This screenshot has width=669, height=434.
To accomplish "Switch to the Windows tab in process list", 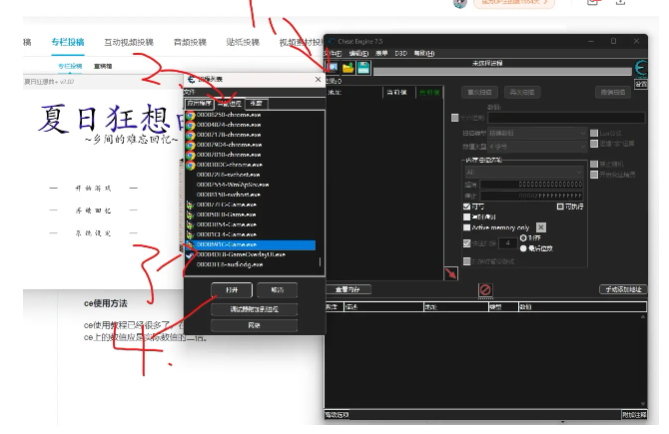I will (256, 104).
